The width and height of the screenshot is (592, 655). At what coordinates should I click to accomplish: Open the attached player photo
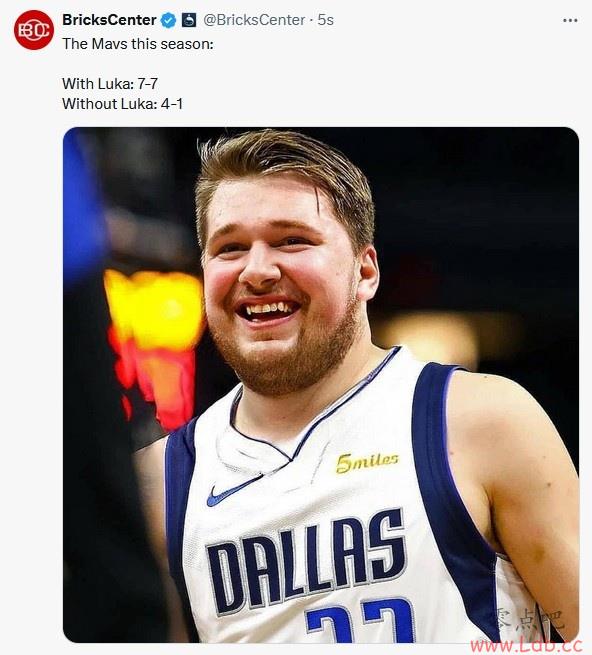pyautogui.click(x=321, y=385)
